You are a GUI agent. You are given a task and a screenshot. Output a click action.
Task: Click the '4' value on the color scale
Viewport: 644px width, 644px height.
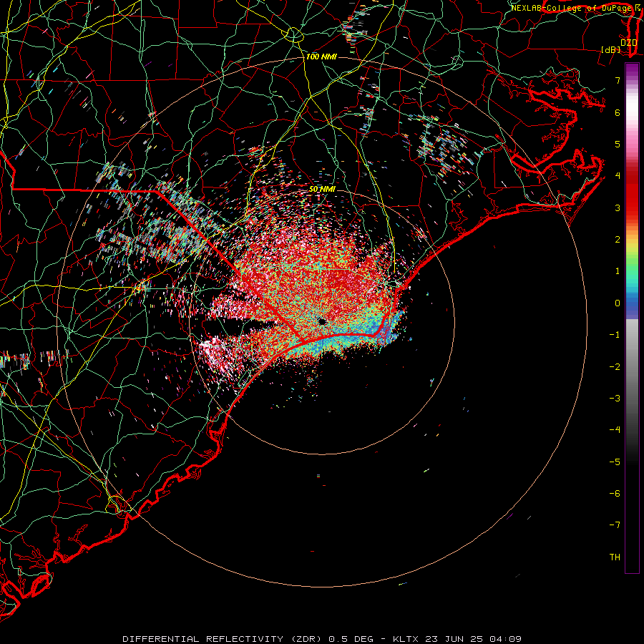(x=618, y=176)
